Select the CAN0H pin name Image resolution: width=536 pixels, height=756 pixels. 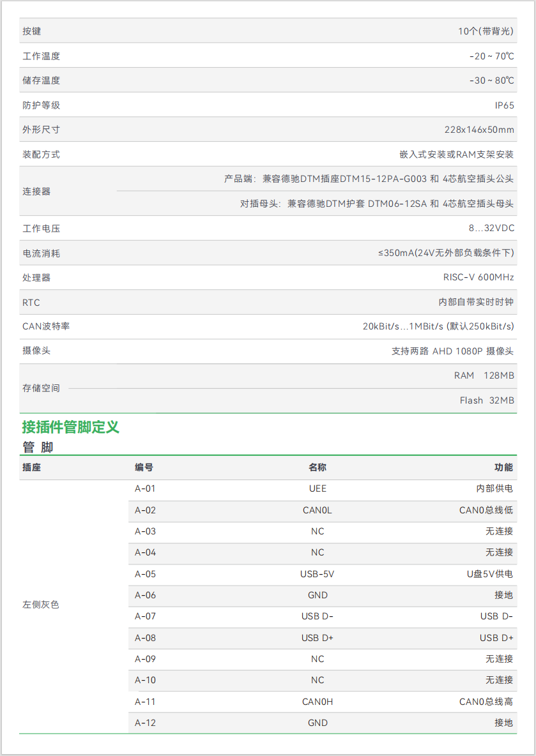click(x=318, y=702)
